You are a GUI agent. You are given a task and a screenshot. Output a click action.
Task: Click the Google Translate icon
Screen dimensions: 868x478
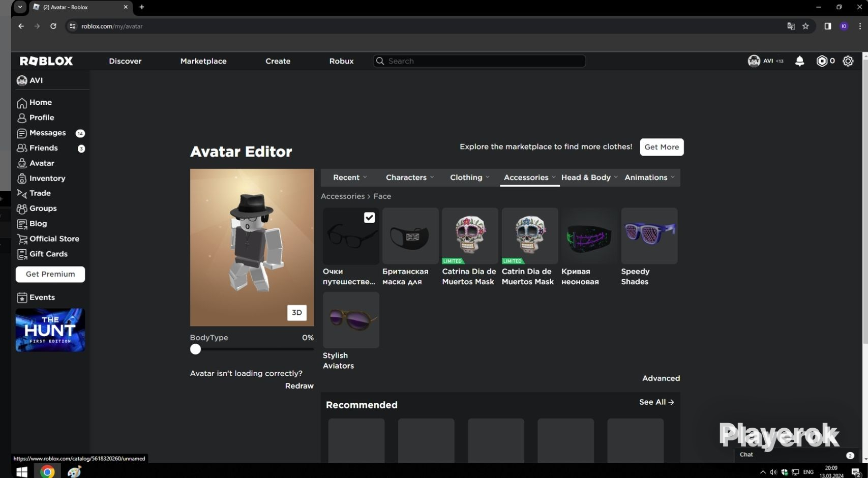791,26
